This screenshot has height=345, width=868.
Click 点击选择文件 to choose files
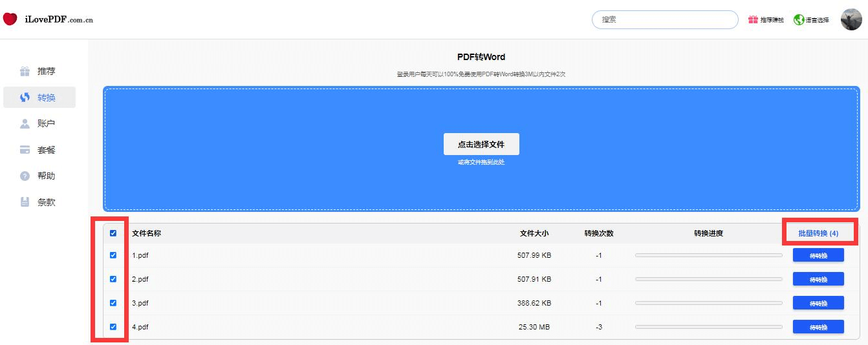point(481,144)
